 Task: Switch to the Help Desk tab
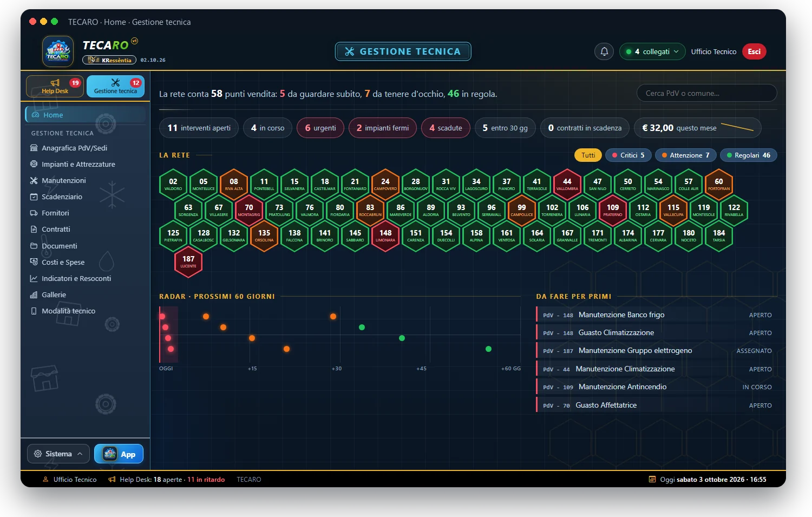click(x=55, y=86)
